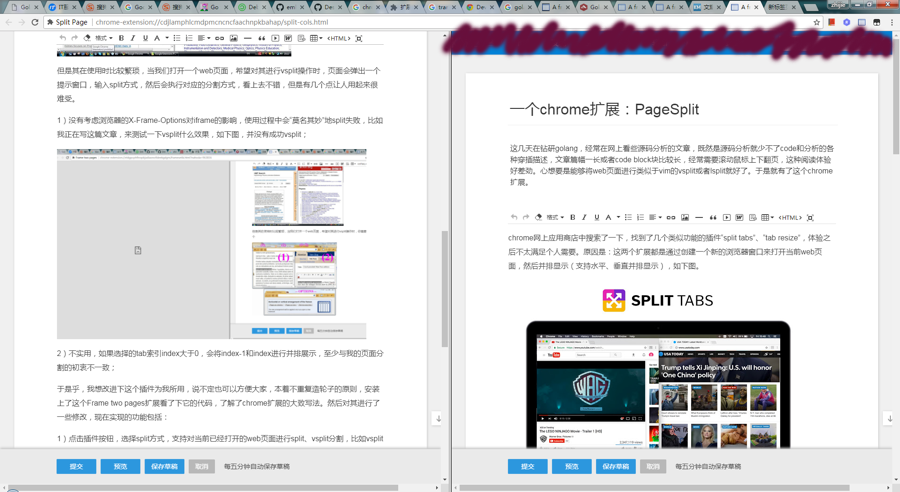
Task: Insert numbered list in left pane editor
Action: (x=189, y=38)
